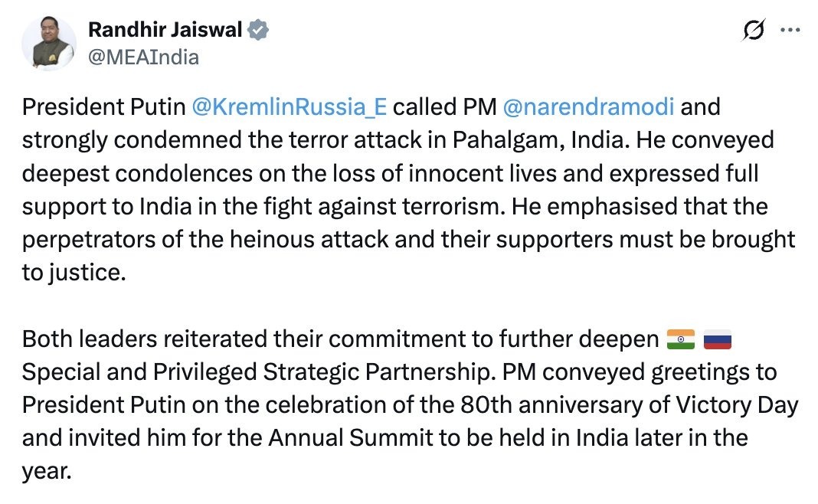Click the India flag emoji

(680, 339)
